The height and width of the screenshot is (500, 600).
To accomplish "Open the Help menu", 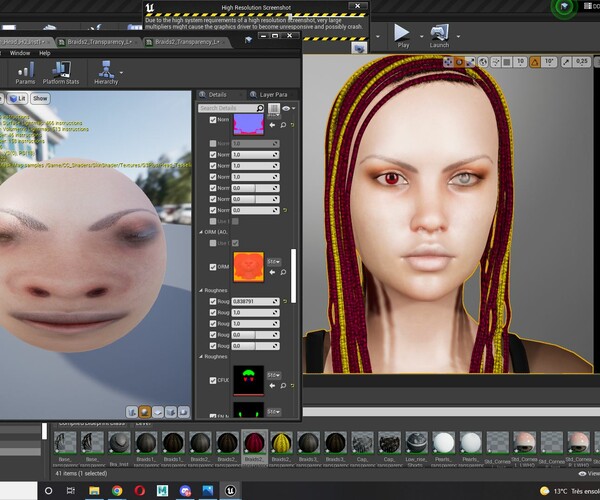I will [45, 53].
